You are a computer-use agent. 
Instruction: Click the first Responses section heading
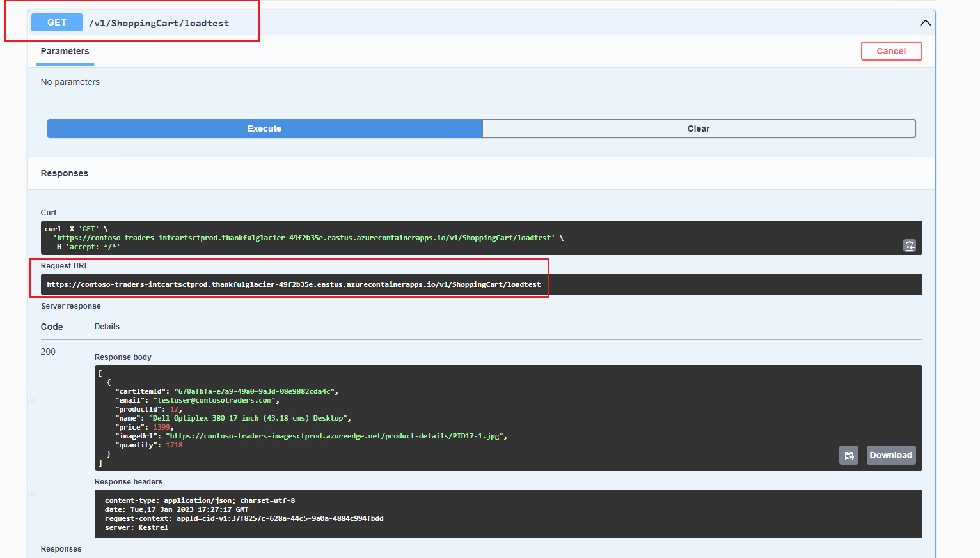[x=65, y=173]
